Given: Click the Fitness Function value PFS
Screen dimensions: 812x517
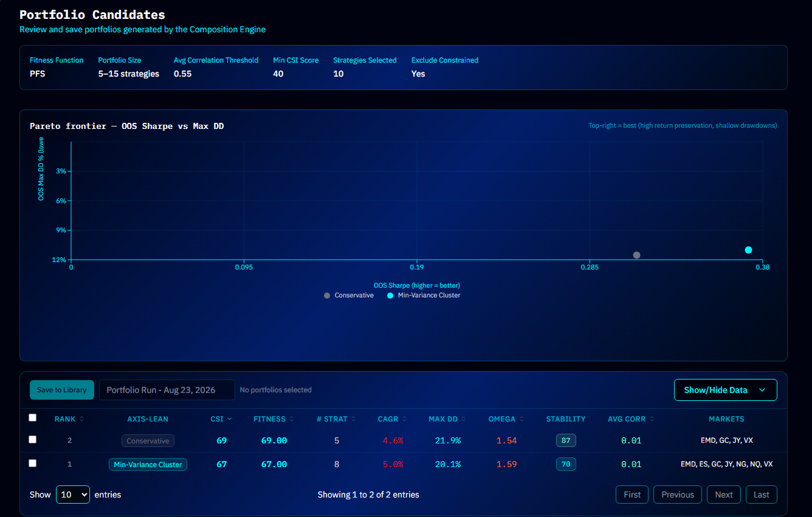Looking at the screenshot, I should click(38, 74).
